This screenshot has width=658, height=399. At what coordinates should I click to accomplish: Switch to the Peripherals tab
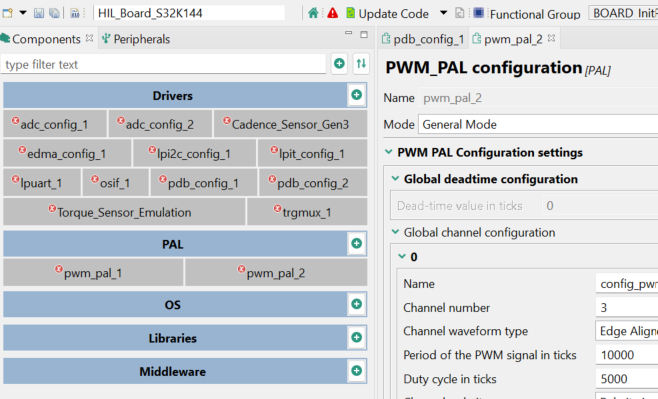[136, 39]
